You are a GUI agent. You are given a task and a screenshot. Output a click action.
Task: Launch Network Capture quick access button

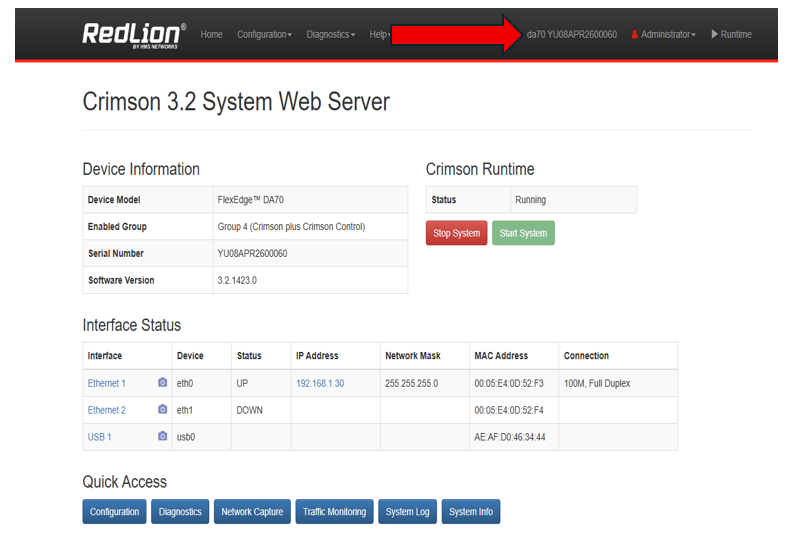tap(252, 511)
